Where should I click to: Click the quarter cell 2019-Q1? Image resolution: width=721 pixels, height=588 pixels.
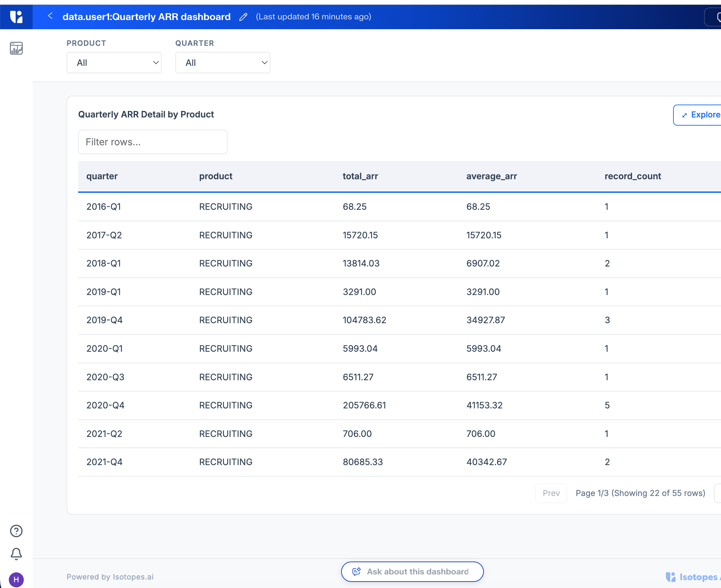(104, 292)
